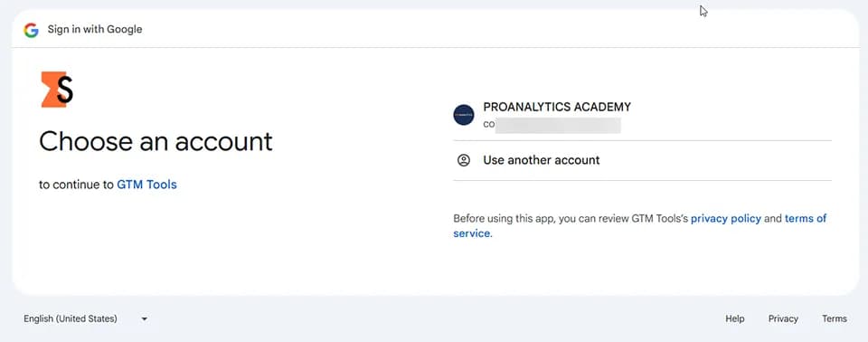Click the PROANALYTICS ACADEMY profile avatar

pyautogui.click(x=463, y=115)
